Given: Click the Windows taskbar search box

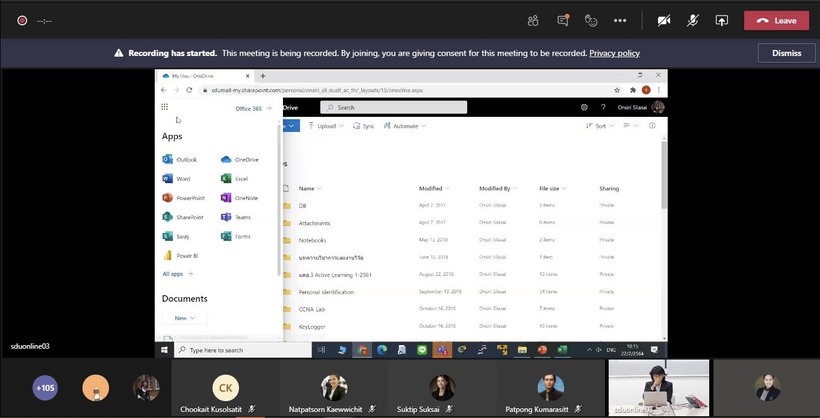Looking at the screenshot, I should 243,350.
